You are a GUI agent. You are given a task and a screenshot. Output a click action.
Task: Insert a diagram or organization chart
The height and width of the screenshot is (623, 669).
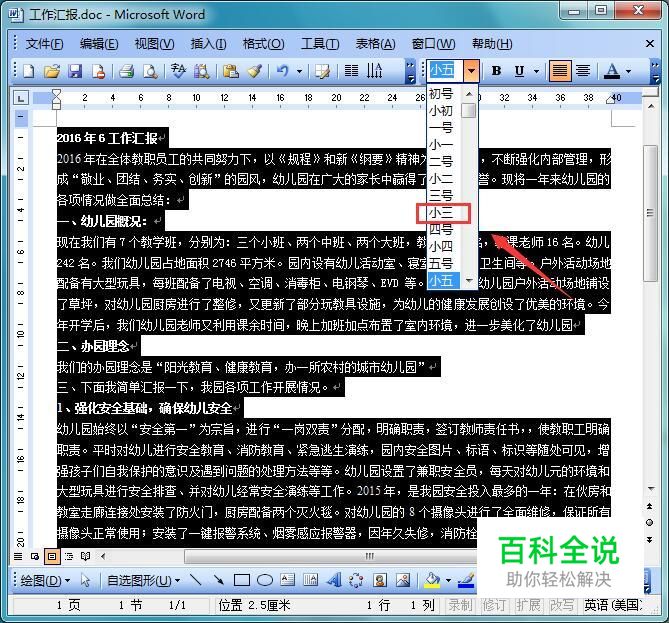356,580
